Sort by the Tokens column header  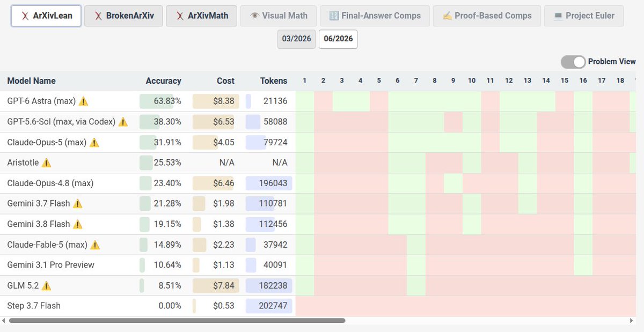[274, 81]
